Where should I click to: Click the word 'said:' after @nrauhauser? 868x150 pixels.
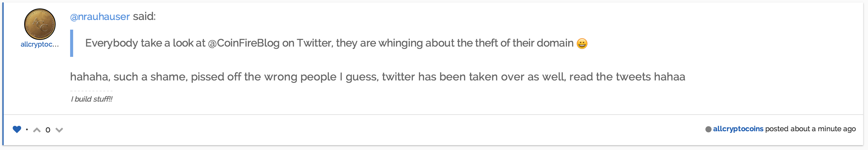pyautogui.click(x=144, y=17)
